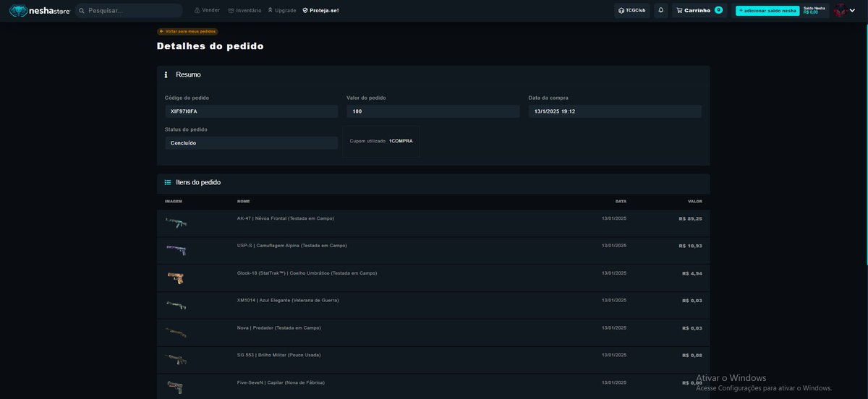The image size is (868, 399).
Task: Open Five-SeveN Capilar item thumbnail
Action: (x=176, y=387)
